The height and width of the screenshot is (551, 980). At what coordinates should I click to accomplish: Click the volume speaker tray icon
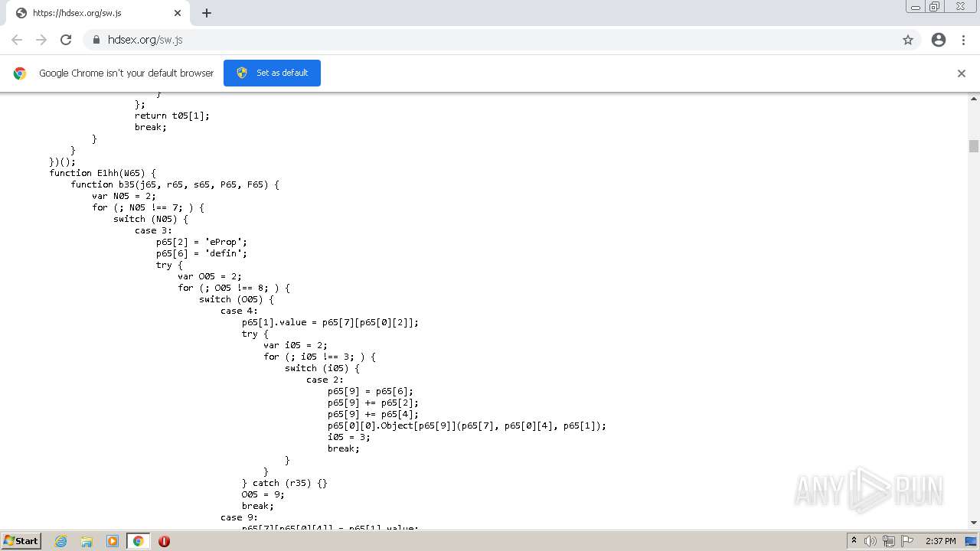point(871,541)
